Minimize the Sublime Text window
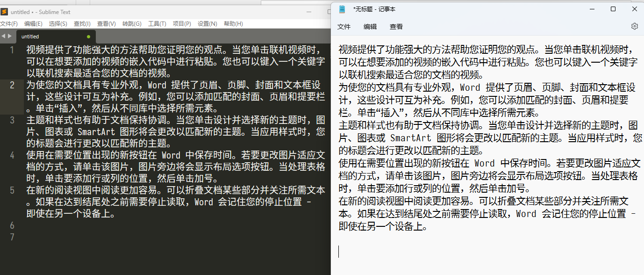Viewport: 644px width, 275px height. [309, 12]
